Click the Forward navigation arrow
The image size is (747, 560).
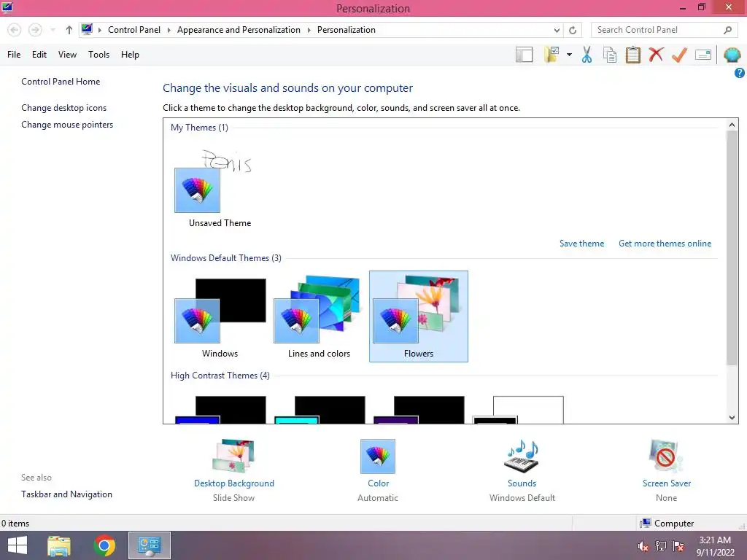point(35,30)
